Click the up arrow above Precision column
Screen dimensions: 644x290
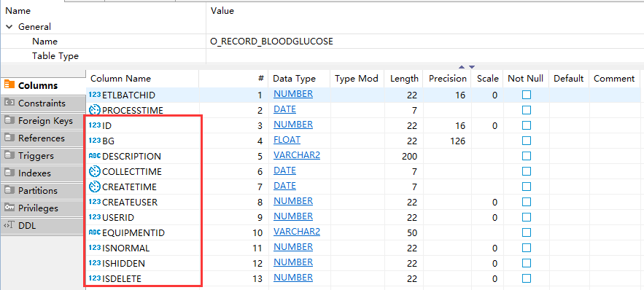tap(462, 67)
